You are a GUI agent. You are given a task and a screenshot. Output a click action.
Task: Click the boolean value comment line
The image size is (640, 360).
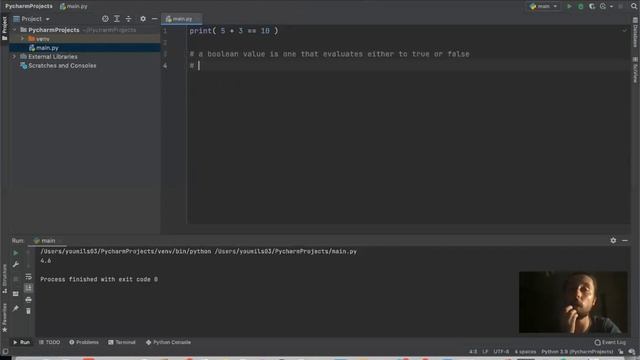pos(329,54)
